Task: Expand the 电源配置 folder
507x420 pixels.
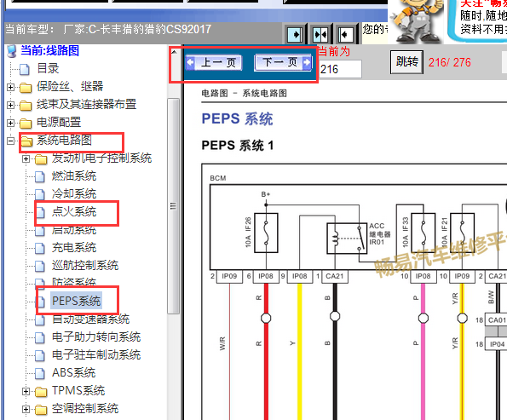Action: (10, 123)
